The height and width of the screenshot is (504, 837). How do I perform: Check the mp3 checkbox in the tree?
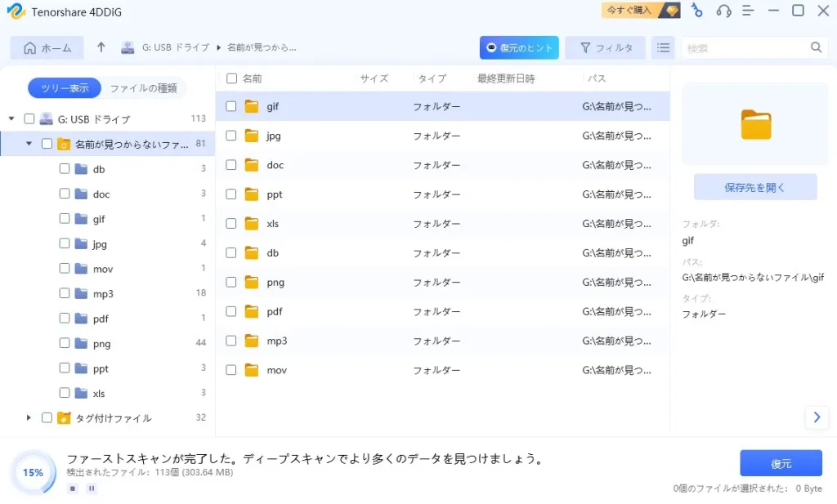point(65,293)
